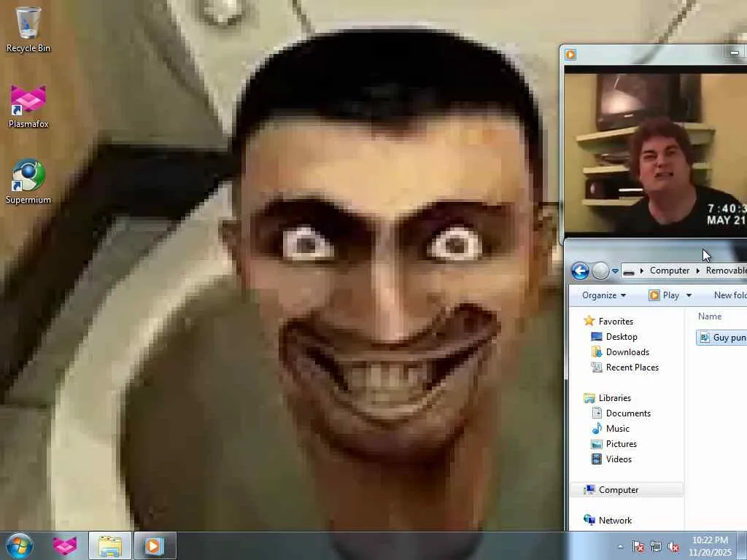
Task: Click the Explorer forward arrow button
Action: (x=601, y=271)
